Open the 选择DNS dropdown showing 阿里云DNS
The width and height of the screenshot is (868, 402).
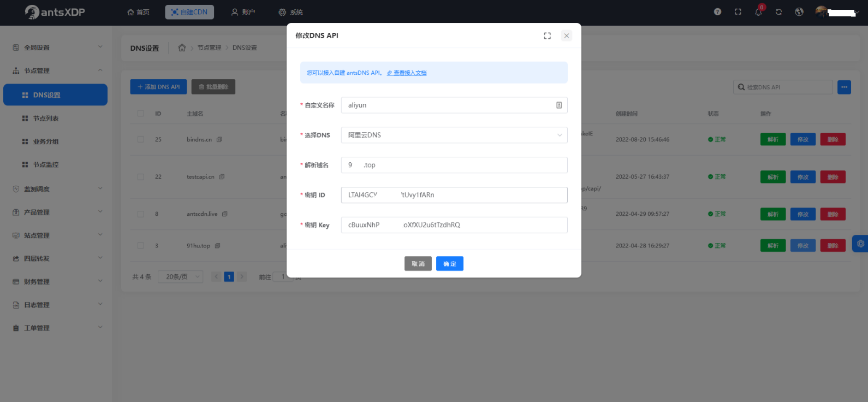[454, 135]
